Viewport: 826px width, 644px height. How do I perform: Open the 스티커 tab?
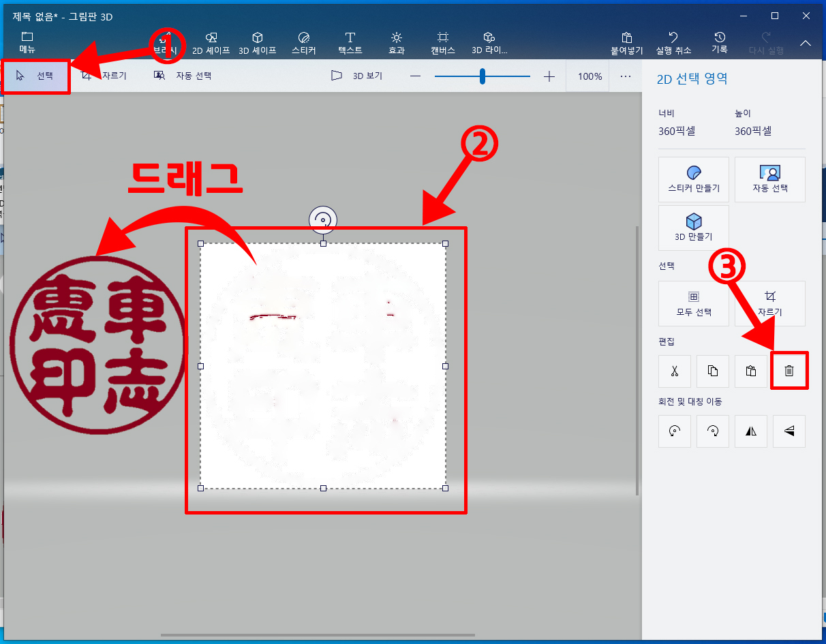tap(304, 42)
